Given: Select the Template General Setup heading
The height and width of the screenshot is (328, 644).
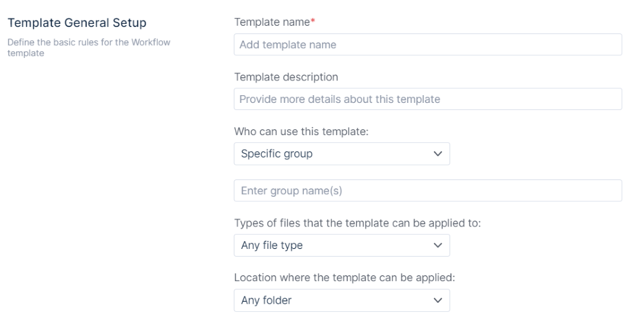Looking at the screenshot, I should coord(77,23).
